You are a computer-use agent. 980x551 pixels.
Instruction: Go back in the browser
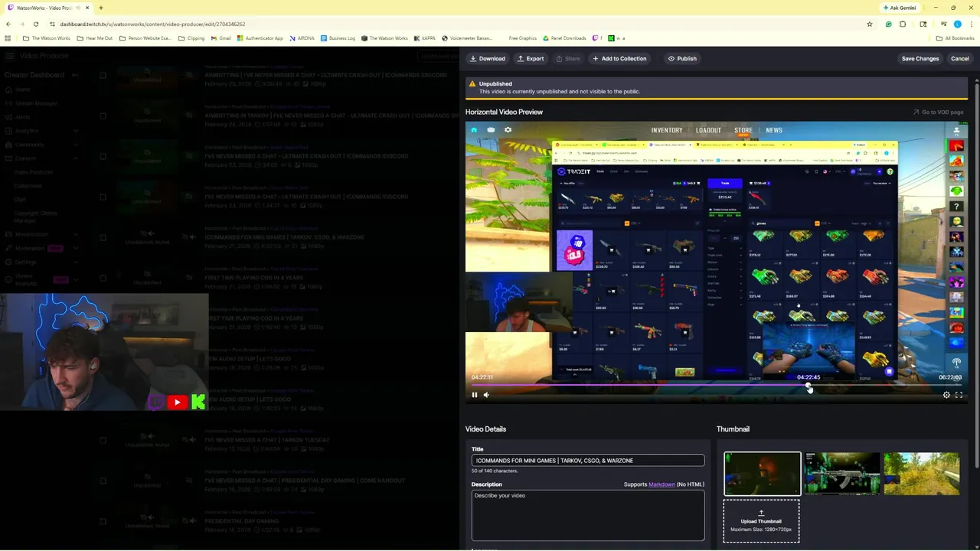click(8, 24)
